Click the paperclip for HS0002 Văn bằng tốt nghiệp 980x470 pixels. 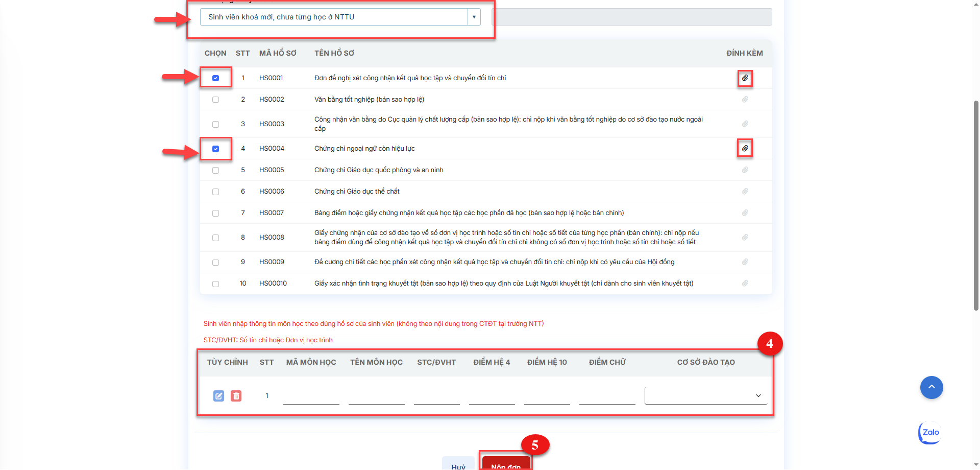[x=745, y=100]
